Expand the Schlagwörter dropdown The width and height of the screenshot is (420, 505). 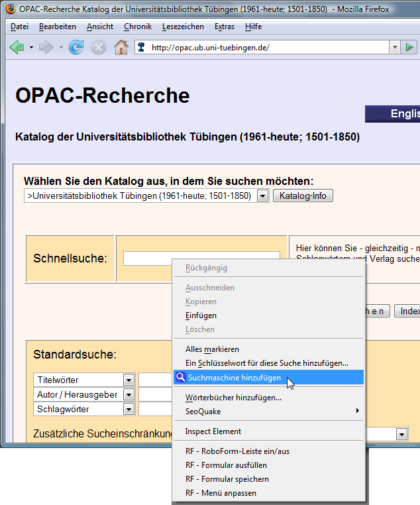pos(129,410)
